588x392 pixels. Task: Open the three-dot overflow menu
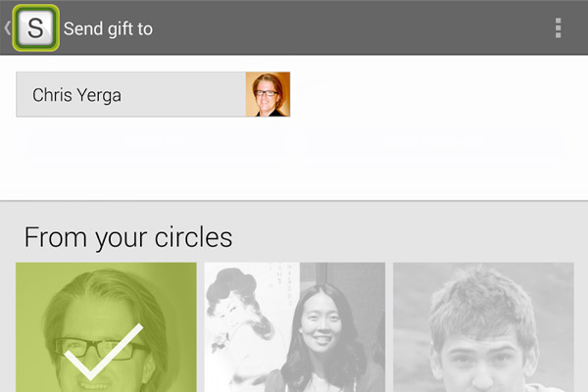tap(558, 28)
